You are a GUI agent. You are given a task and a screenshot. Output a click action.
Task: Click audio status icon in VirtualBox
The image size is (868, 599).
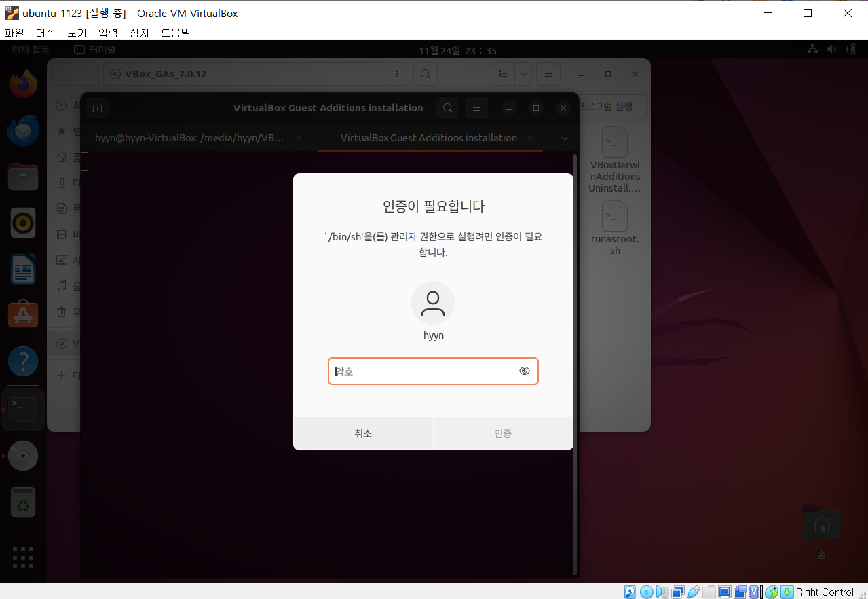click(662, 592)
